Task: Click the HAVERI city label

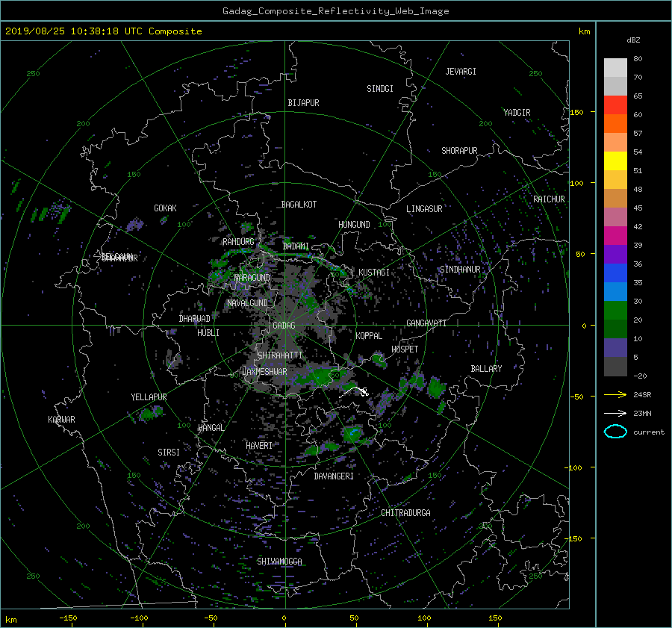Action: coord(259,446)
